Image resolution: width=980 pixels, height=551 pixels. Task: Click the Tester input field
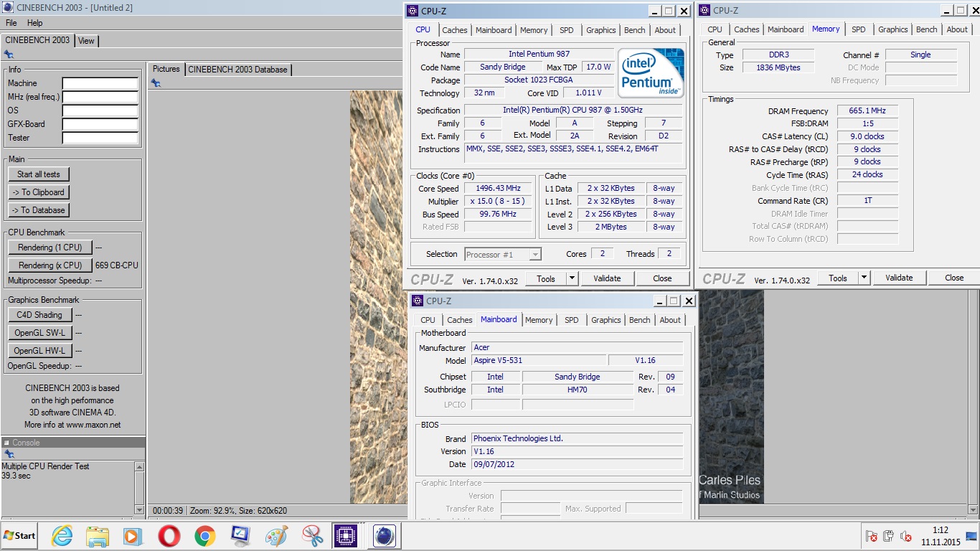tap(100, 138)
